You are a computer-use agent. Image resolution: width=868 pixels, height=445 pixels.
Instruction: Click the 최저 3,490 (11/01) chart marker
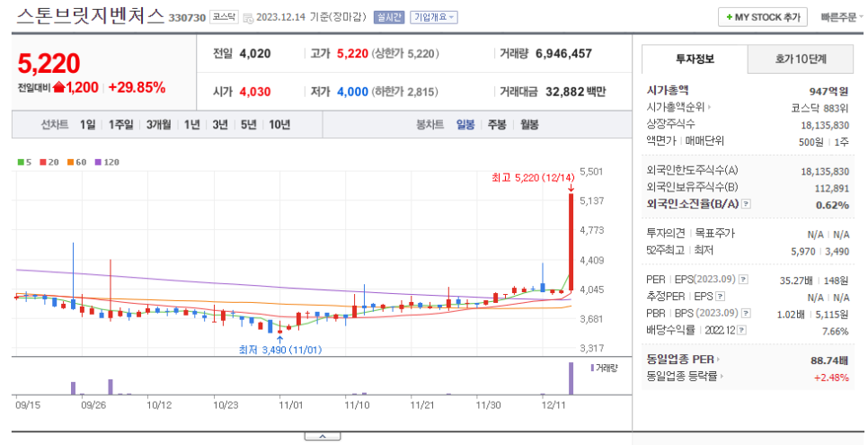[x=280, y=350]
